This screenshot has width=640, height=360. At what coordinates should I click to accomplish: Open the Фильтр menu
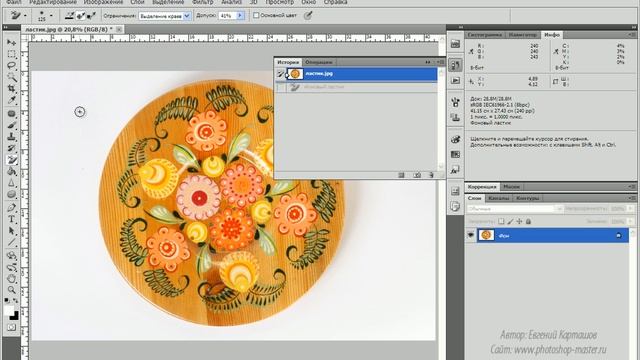(x=202, y=2)
